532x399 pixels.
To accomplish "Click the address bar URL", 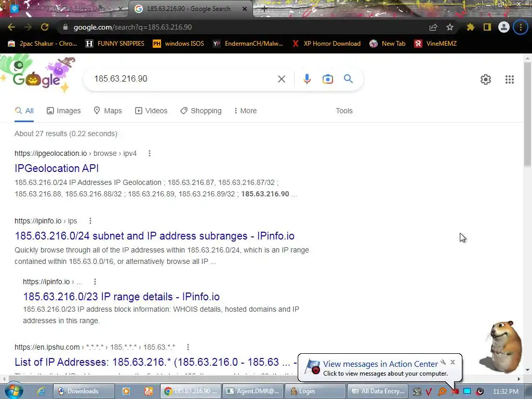I will pyautogui.click(x=132, y=27).
